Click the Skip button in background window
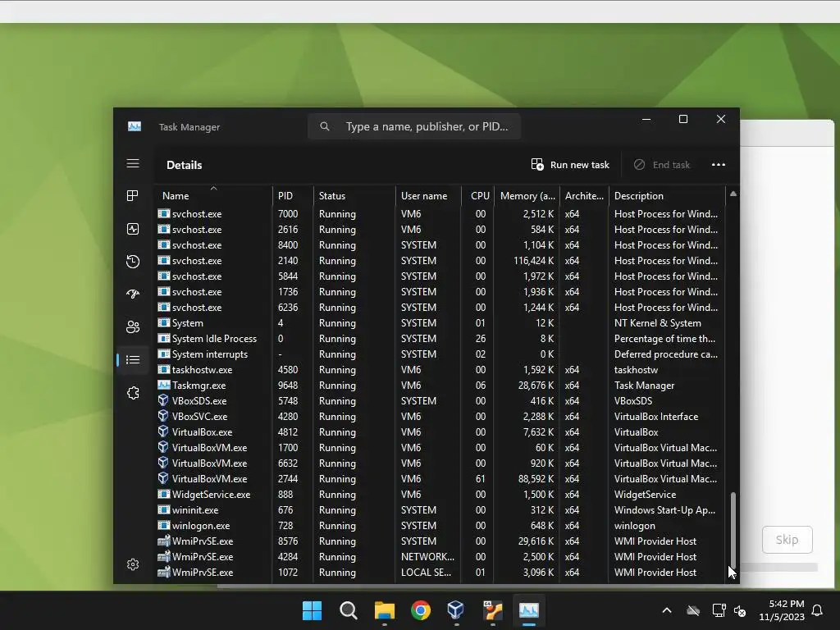This screenshot has width=840, height=630. pos(787,540)
